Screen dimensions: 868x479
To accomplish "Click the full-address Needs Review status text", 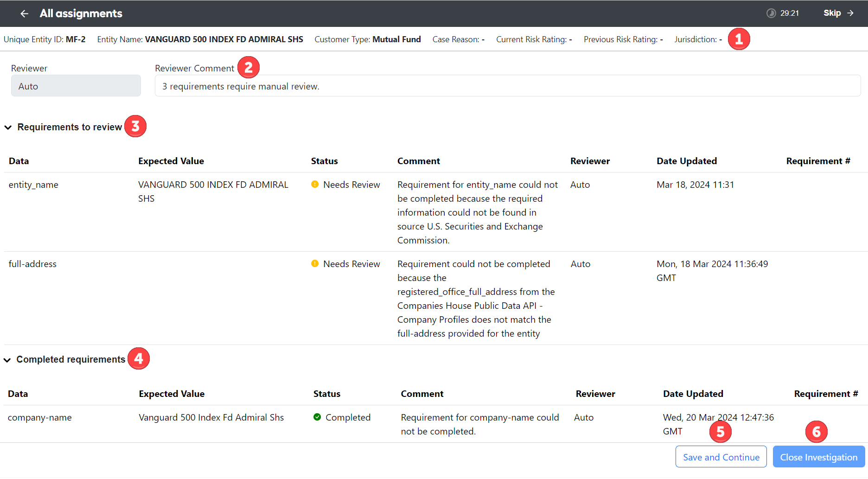I will click(351, 264).
